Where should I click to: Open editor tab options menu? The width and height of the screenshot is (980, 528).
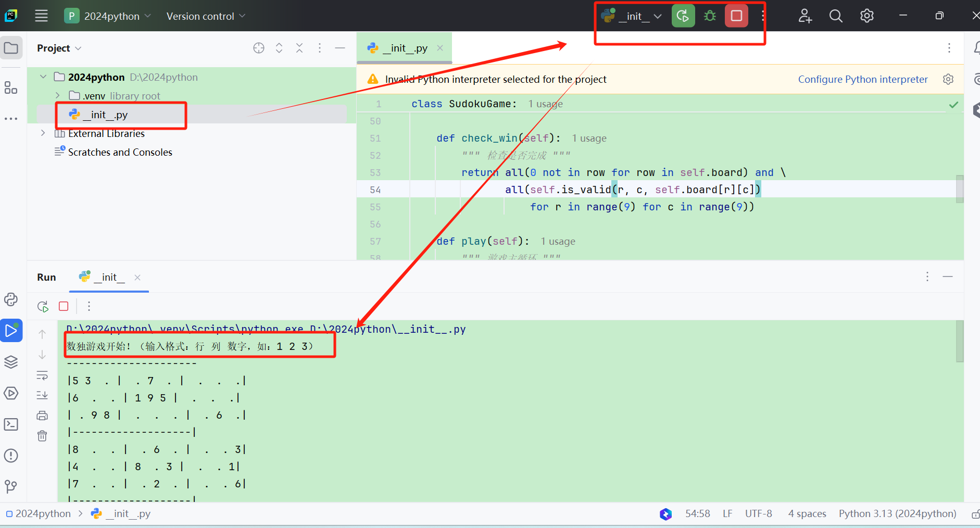tap(949, 48)
